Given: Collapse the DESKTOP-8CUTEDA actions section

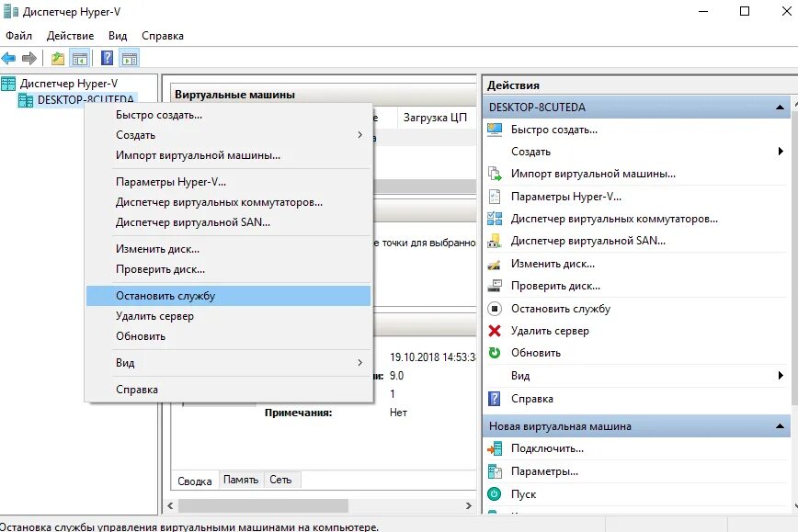Looking at the screenshot, I should [x=780, y=108].
